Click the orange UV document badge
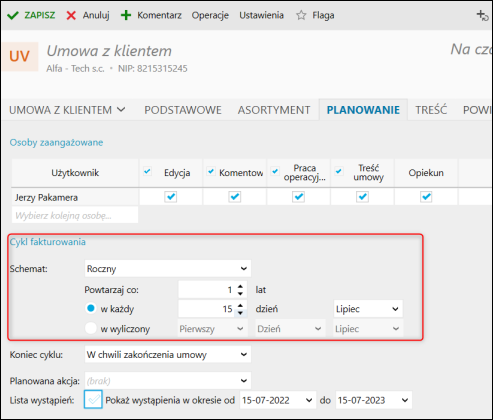 [x=19, y=56]
